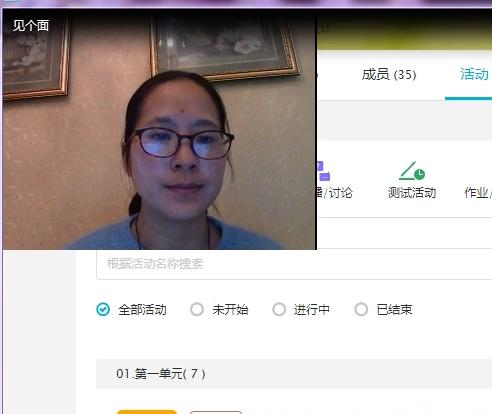Click the orange button below 第一单元
Viewport: 492px width, 414px height.
147,412
